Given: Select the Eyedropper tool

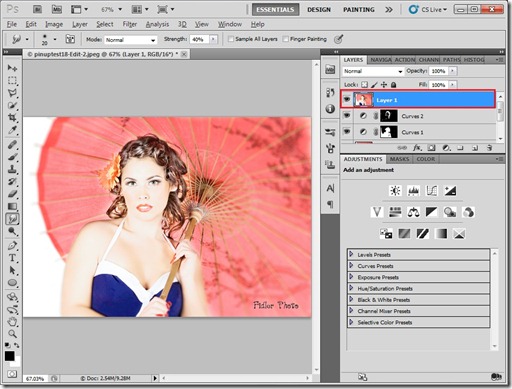Looking at the screenshot, I should (12, 130).
